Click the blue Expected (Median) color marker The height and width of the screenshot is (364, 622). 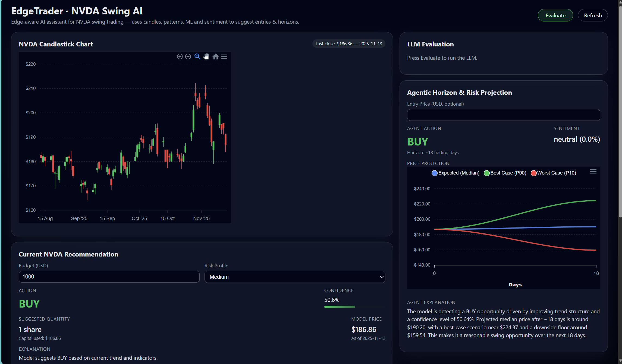coord(434,173)
